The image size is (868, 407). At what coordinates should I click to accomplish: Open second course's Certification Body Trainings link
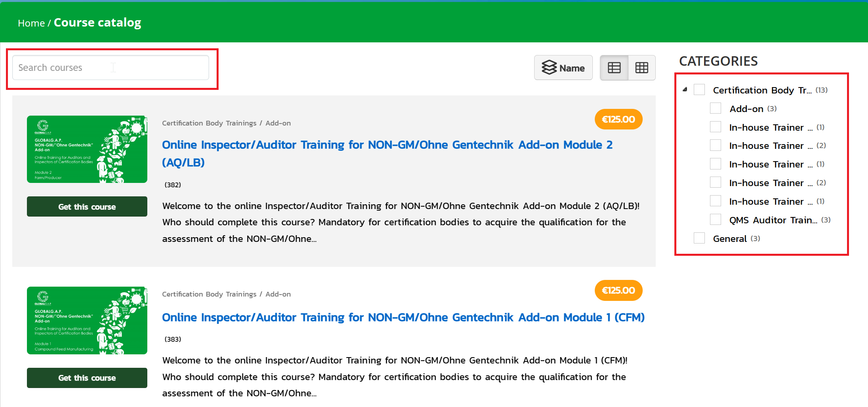click(x=209, y=294)
